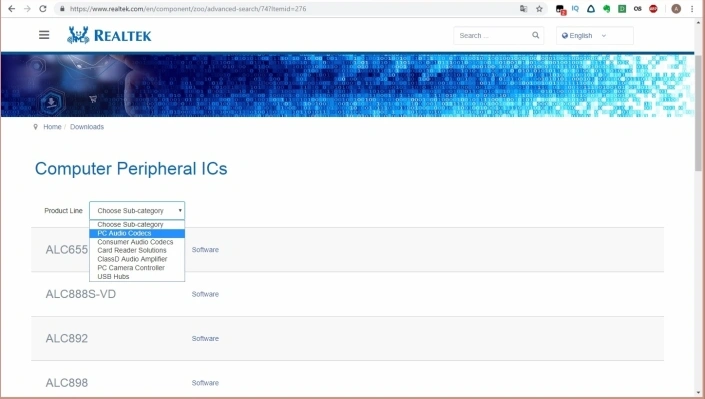Click the Realtek logo

[109, 35]
